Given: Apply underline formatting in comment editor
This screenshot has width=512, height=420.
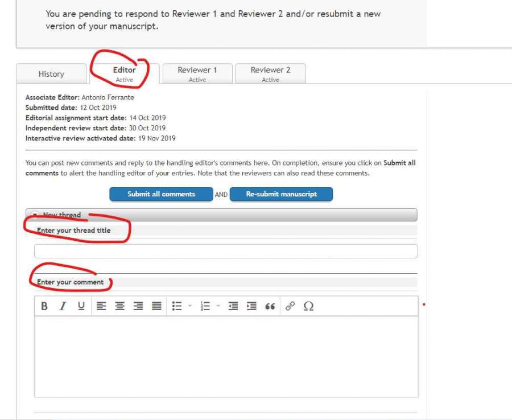Looking at the screenshot, I should [81, 306].
